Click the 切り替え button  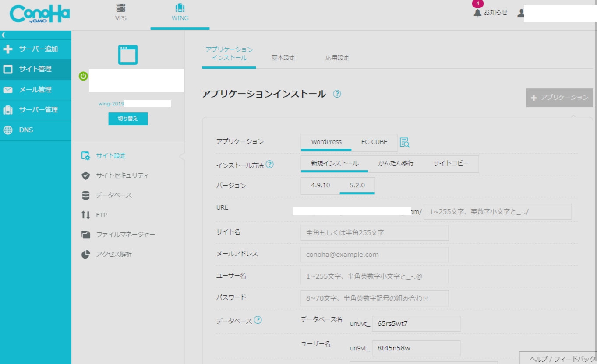pyautogui.click(x=128, y=119)
